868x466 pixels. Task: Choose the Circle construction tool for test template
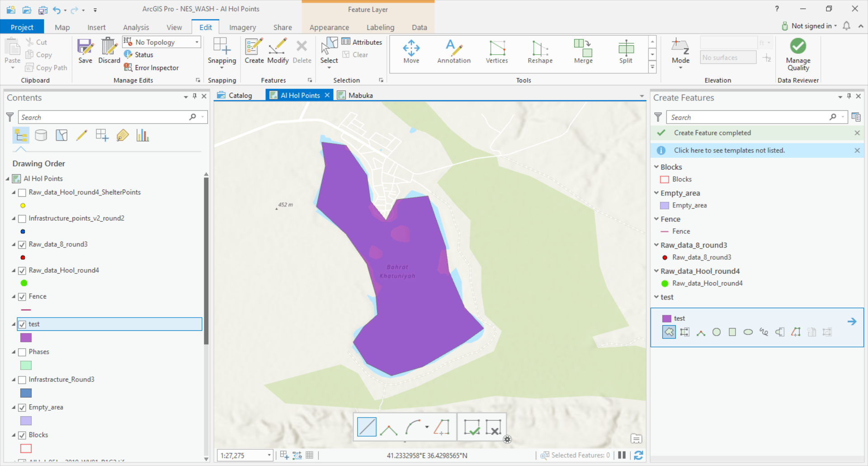pyautogui.click(x=717, y=332)
